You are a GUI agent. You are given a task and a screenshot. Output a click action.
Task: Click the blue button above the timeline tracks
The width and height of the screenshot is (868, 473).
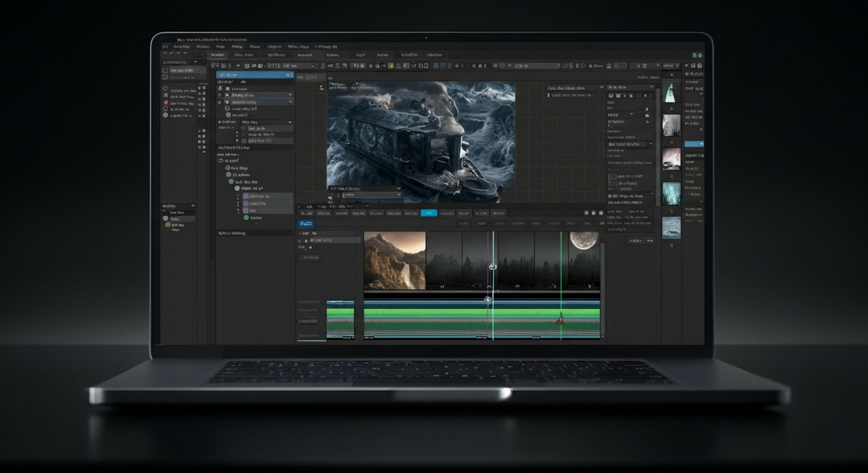[x=306, y=224]
